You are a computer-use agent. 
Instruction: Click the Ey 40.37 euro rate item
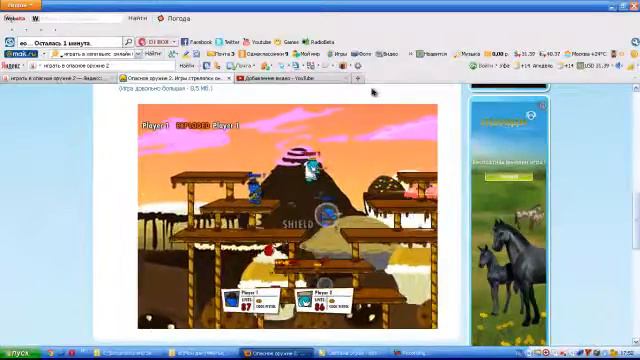[x=549, y=54]
